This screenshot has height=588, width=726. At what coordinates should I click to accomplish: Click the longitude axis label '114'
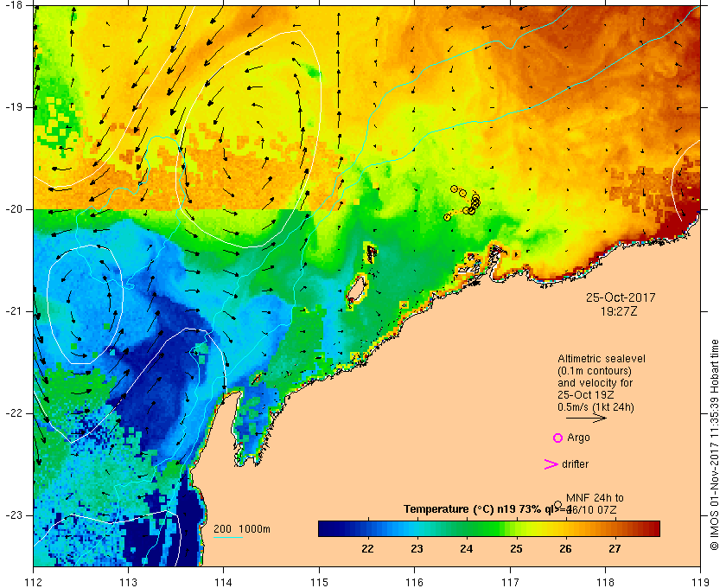tap(224, 582)
